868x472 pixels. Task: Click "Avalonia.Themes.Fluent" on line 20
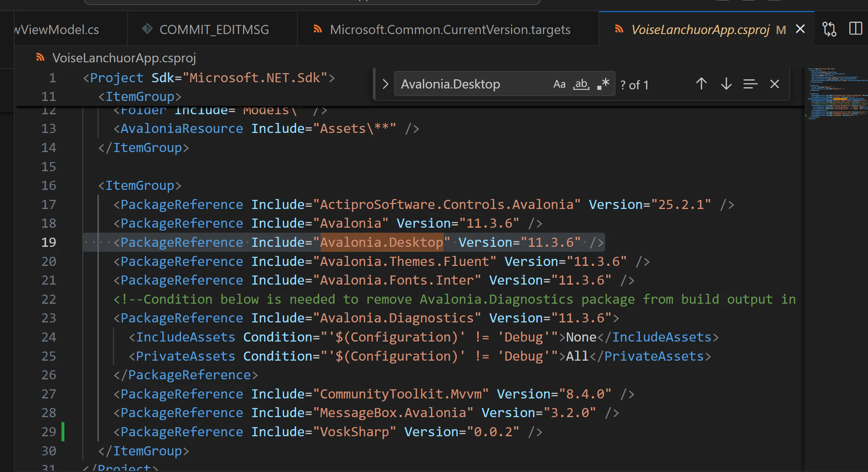pos(405,261)
